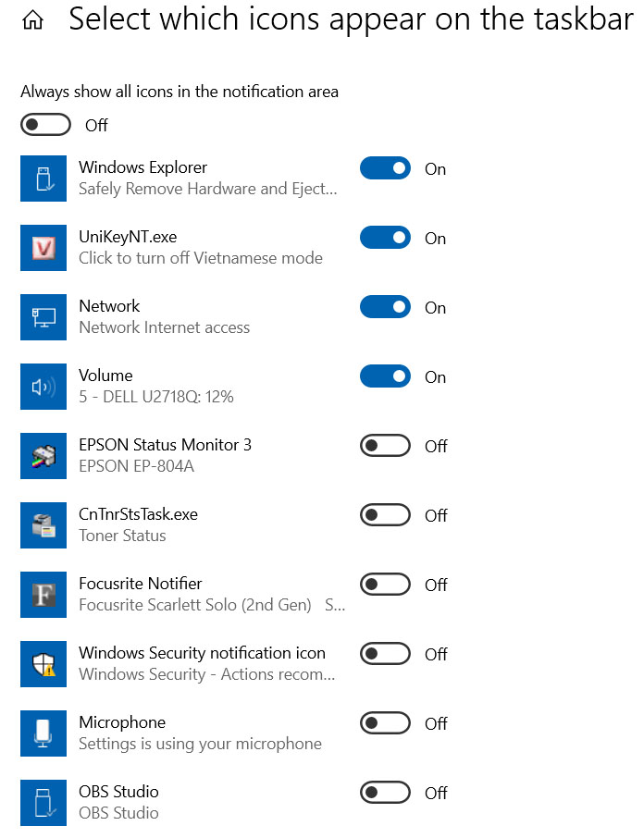The image size is (644, 838).
Task: Click the CnTnrStsTask toner status icon
Action: click(x=43, y=525)
